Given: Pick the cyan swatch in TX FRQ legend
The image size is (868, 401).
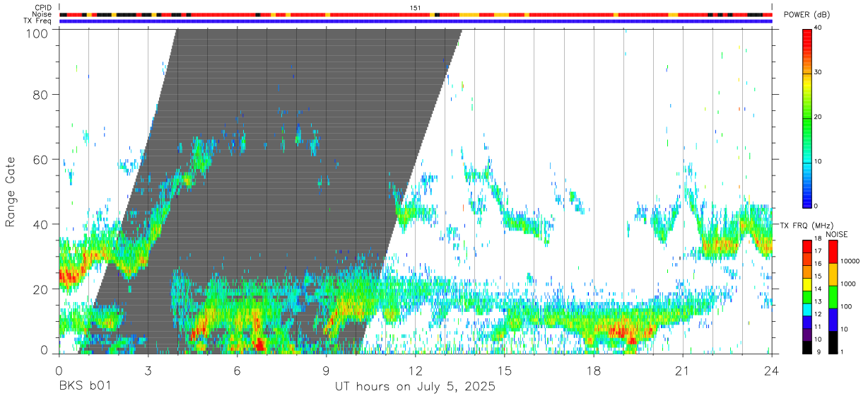Looking at the screenshot, I should pos(807,310).
